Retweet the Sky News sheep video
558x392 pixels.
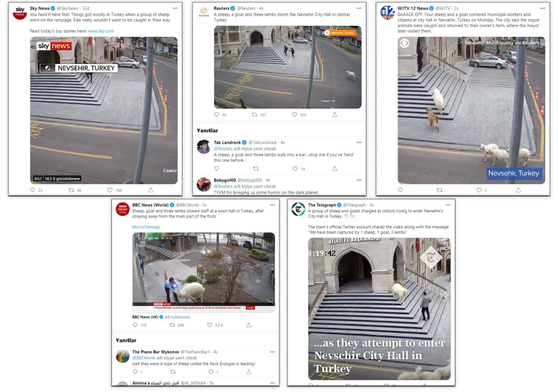click(71, 190)
